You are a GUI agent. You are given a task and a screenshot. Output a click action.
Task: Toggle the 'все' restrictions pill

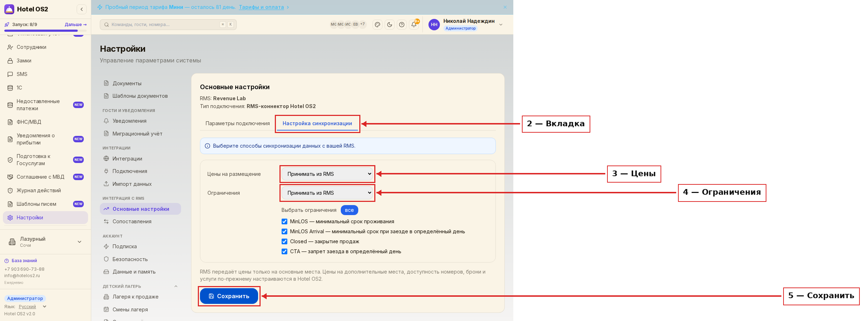point(349,210)
